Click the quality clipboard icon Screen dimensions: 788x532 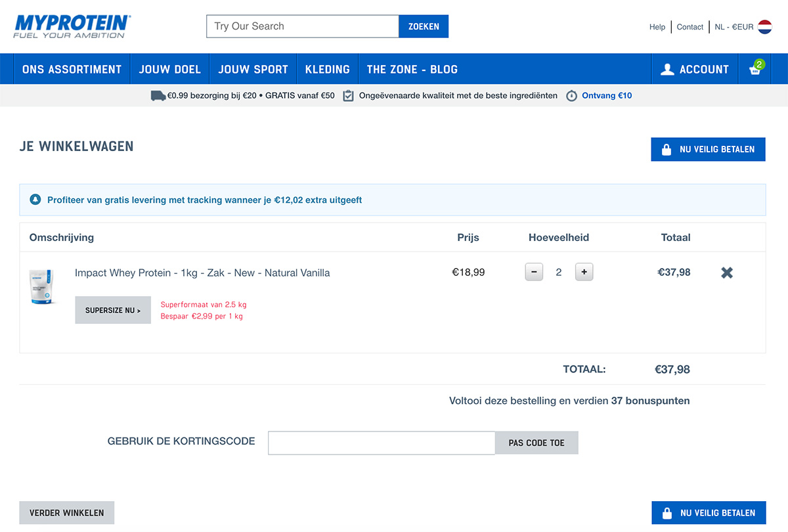tap(348, 96)
